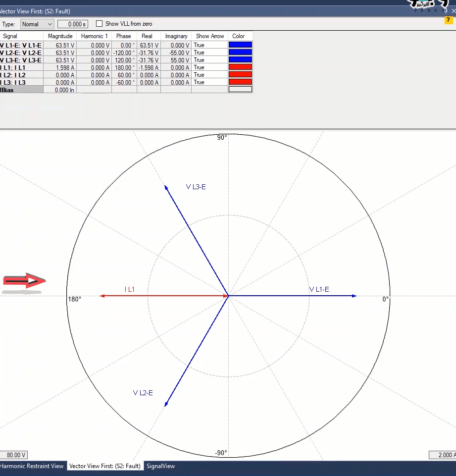Click the 80.00 V voltage scale field
Viewport: 456px width, 476px height.
pos(14,455)
